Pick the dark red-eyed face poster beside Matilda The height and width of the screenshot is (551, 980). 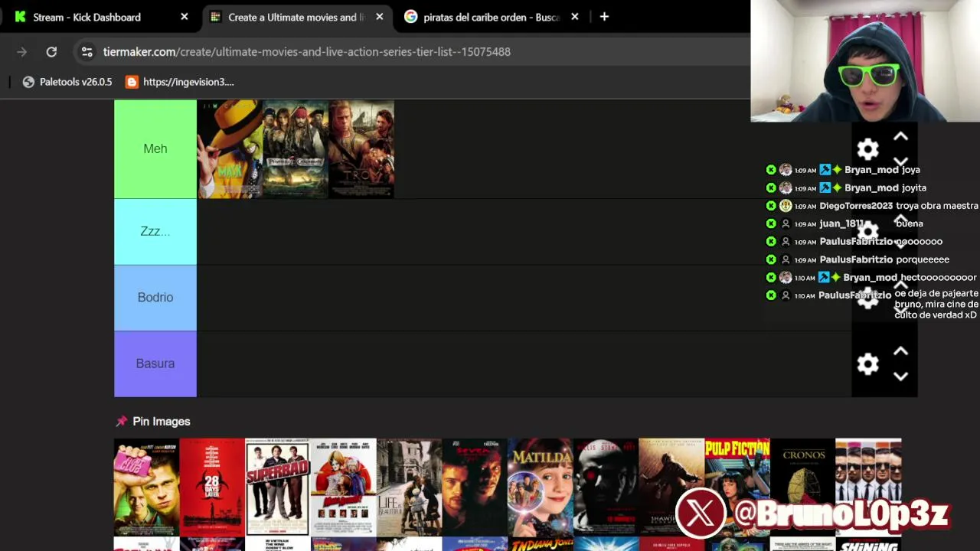pyautogui.click(x=606, y=487)
